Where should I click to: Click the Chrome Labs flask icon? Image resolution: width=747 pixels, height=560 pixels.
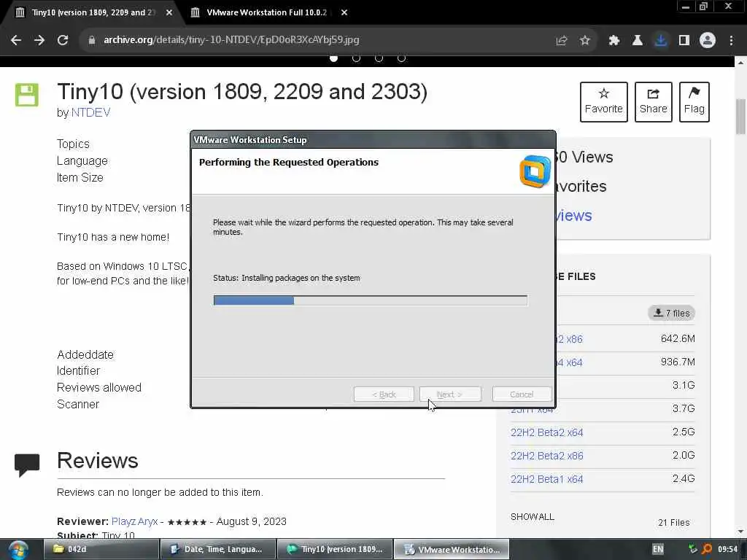tap(637, 41)
